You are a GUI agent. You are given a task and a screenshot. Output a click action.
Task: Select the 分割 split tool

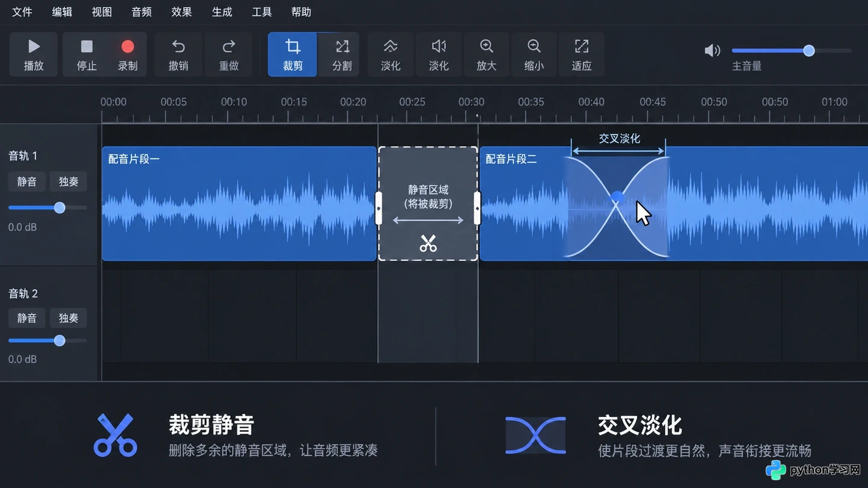point(342,54)
